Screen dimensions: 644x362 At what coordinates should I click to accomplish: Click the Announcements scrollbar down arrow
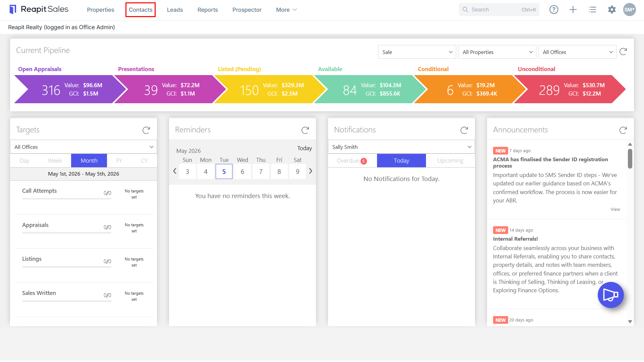[x=630, y=321]
